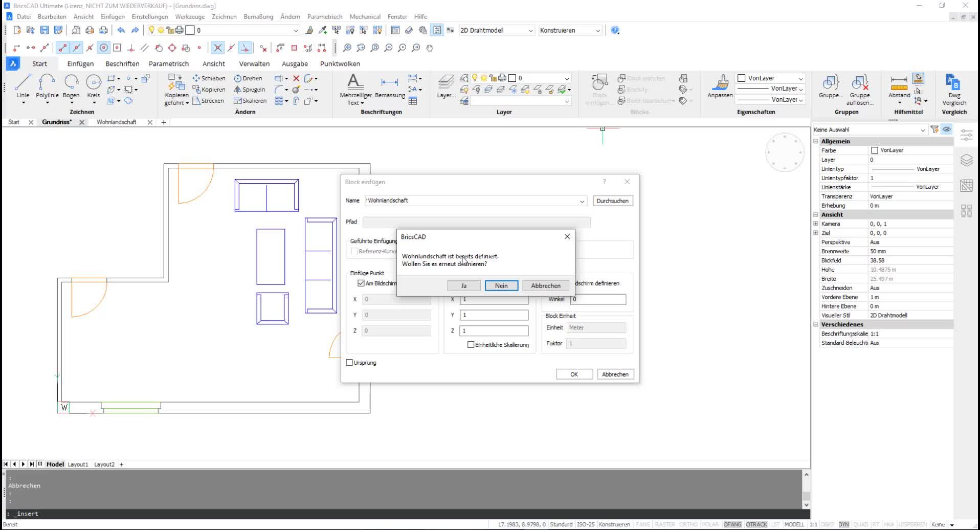
Task: Select the Kreis circle tool
Action: [94, 86]
